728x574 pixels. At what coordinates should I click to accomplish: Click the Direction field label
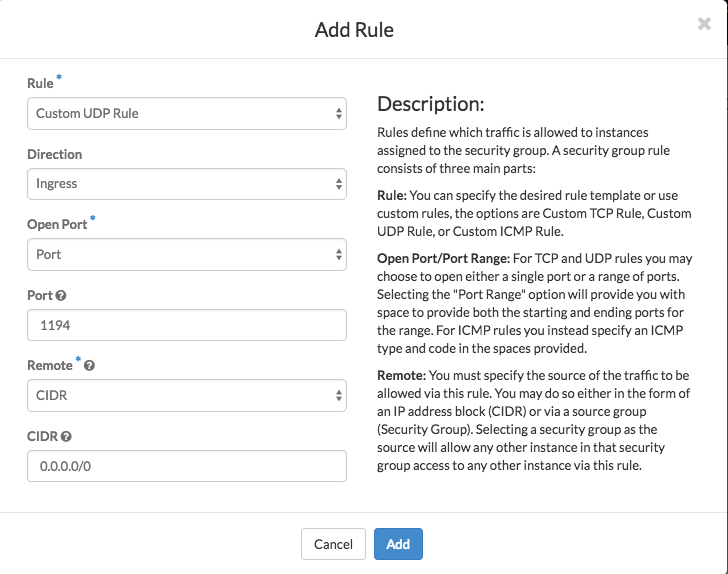pyautogui.click(x=55, y=155)
